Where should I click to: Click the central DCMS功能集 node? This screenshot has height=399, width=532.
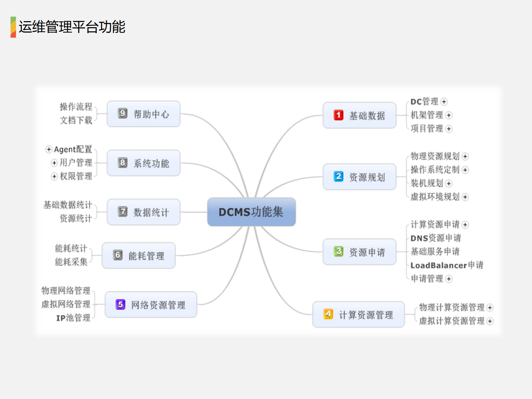(x=251, y=212)
